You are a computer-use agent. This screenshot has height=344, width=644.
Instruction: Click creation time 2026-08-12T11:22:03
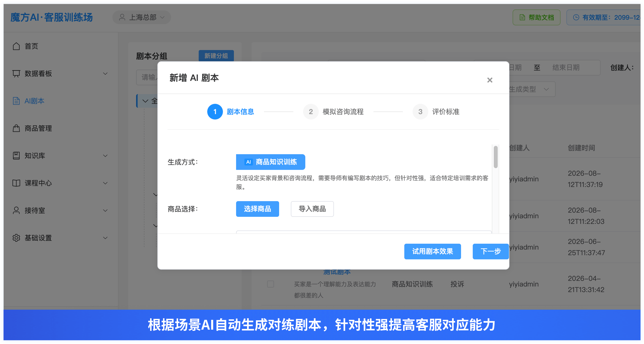tap(586, 216)
